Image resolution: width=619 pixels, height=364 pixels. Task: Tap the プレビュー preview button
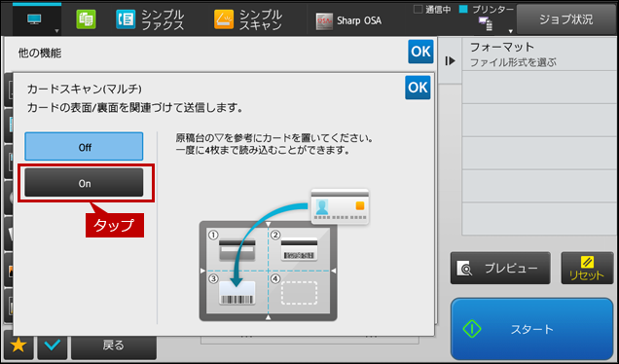pyautogui.click(x=500, y=268)
